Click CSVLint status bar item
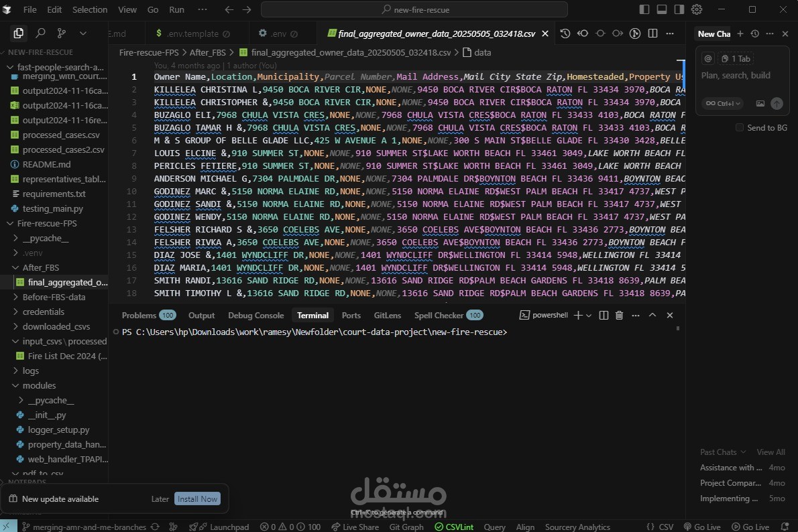This screenshot has width=798, height=532. 454,527
